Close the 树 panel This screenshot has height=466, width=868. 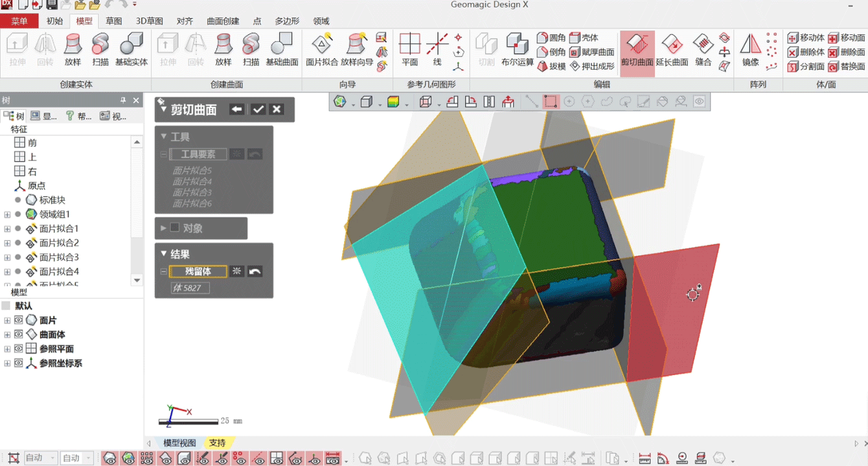click(136, 100)
